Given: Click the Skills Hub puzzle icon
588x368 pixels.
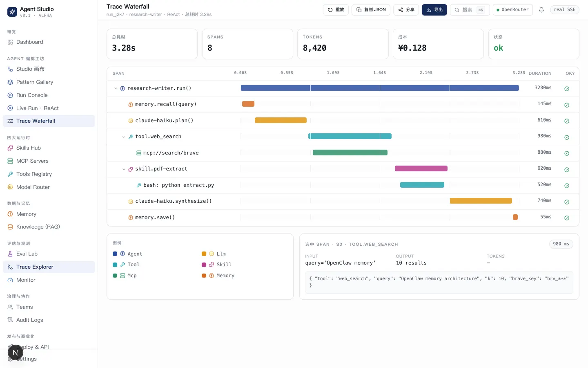Looking at the screenshot, I should [x=10, y=148].
